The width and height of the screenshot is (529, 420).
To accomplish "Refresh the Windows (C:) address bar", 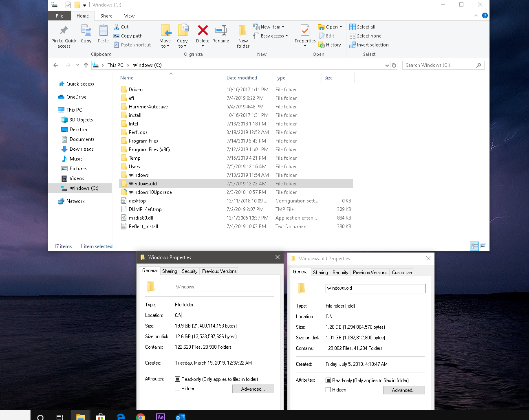I will point(394,65).
